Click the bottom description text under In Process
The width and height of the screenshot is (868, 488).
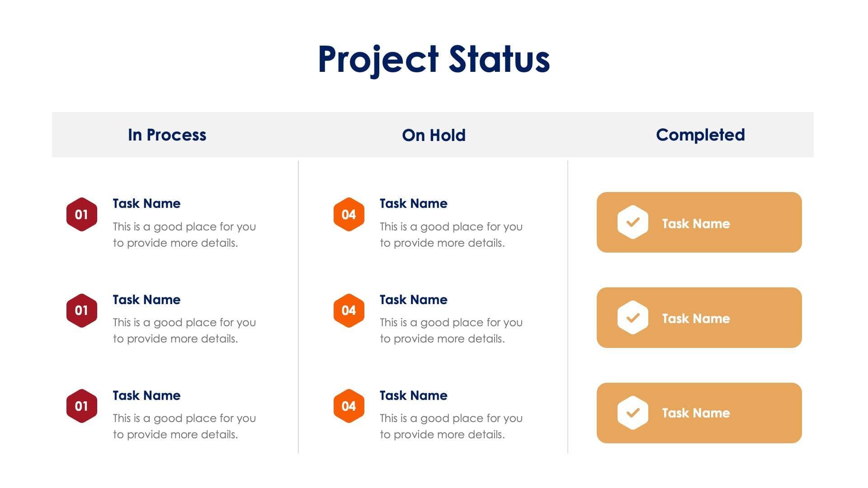(184, 426)
